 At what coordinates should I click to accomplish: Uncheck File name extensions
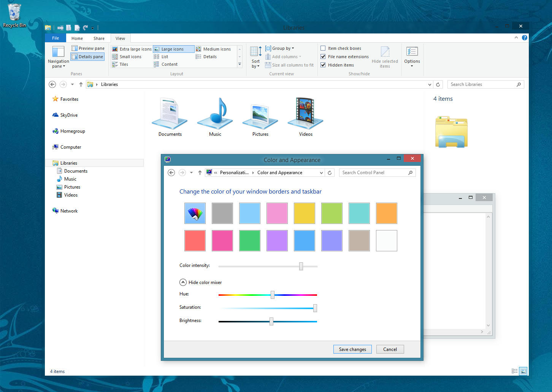pos(323,57)
